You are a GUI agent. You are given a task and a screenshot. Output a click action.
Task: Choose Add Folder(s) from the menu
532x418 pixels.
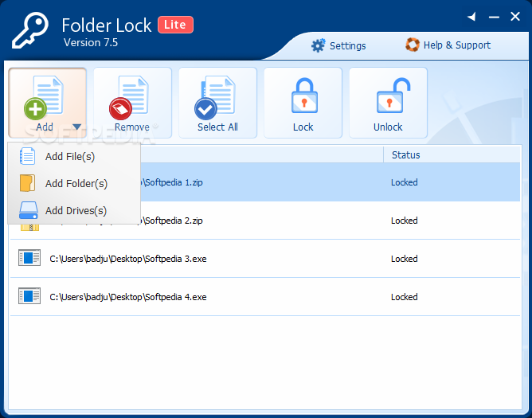click(x=74, y=184)
